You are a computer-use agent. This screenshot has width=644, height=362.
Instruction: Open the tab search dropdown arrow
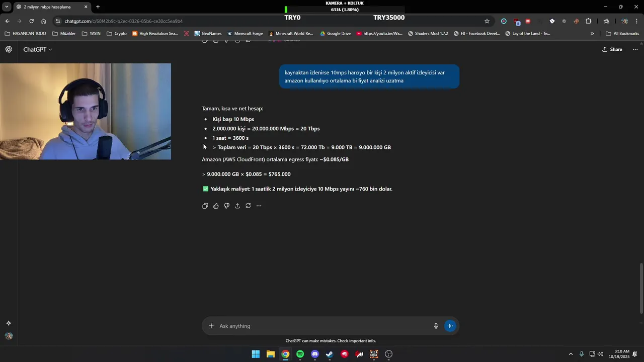[7, 7]
